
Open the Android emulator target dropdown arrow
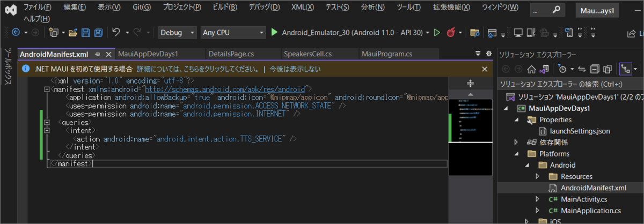click(x=427, y=33)
